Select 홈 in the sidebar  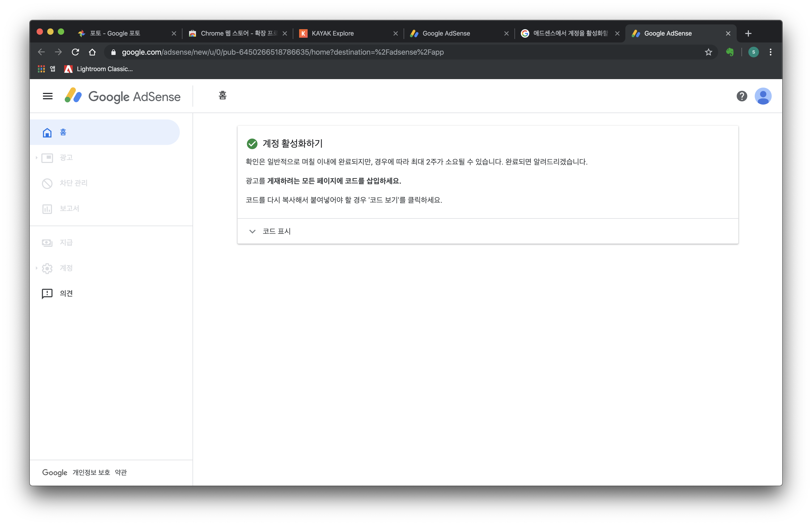pos(63,132)
